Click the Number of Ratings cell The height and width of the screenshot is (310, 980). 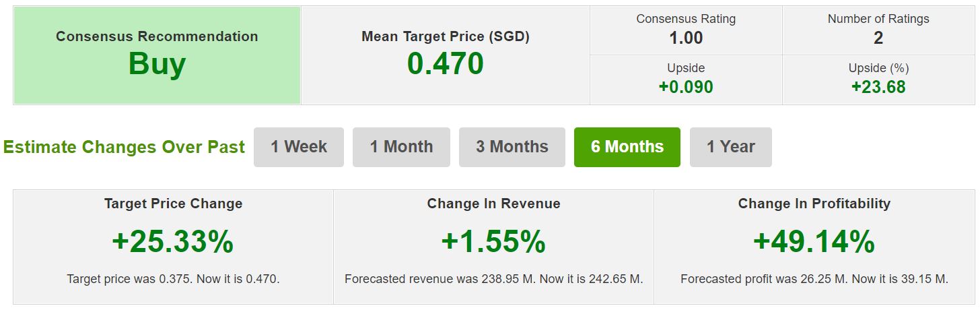click(x=878, y=30)
